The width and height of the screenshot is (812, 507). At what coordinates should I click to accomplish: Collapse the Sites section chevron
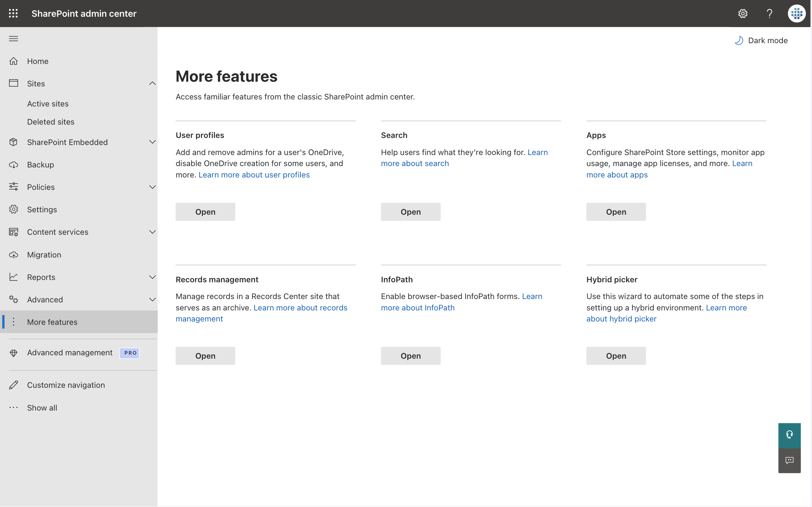pyautogui.click(x=152, y=83)
